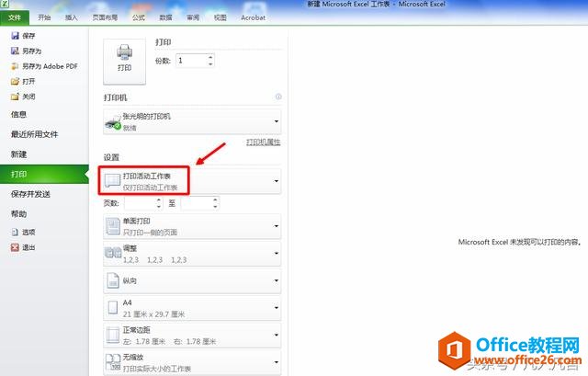Click the Save As (另存为) icon
This screenshot has height=376, width=588.
click(15, 51)
